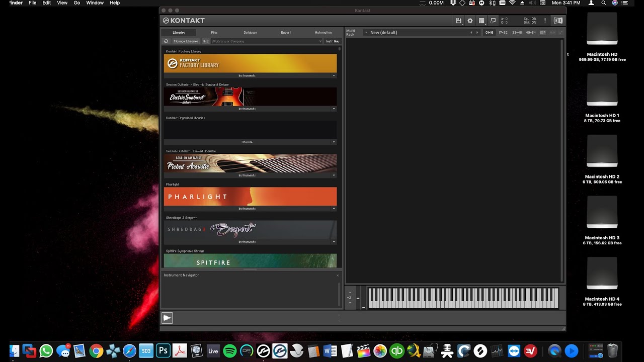Go to next multi preset
The height and width of the screenshot is (362, 644).
pyautogui.click(x=477, y=32)
